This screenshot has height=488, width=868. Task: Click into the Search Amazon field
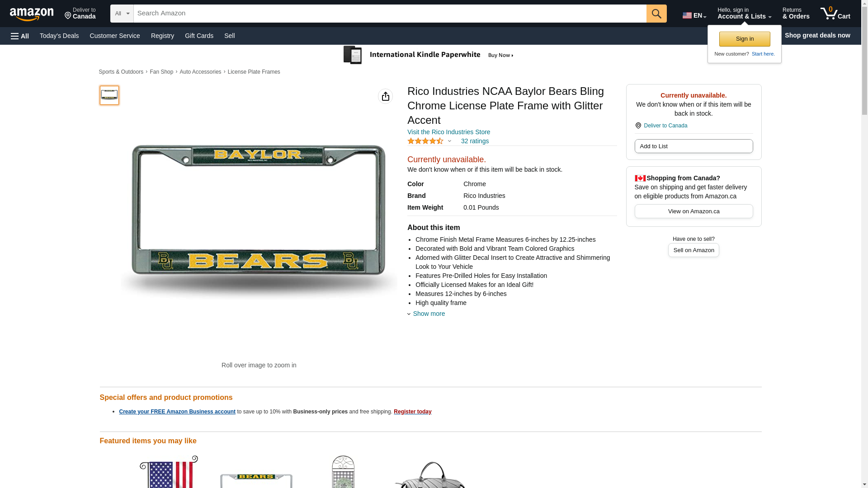click(x=390, y=14)
